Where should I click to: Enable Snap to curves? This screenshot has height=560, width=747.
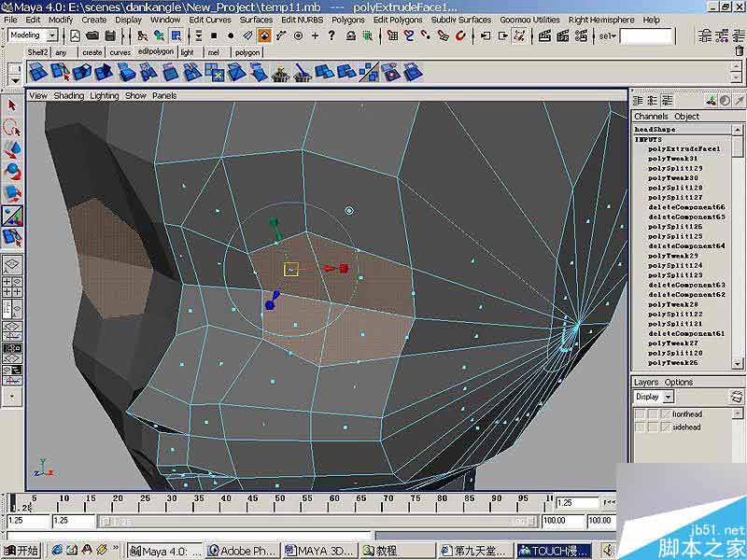click(x=409, y=35)
